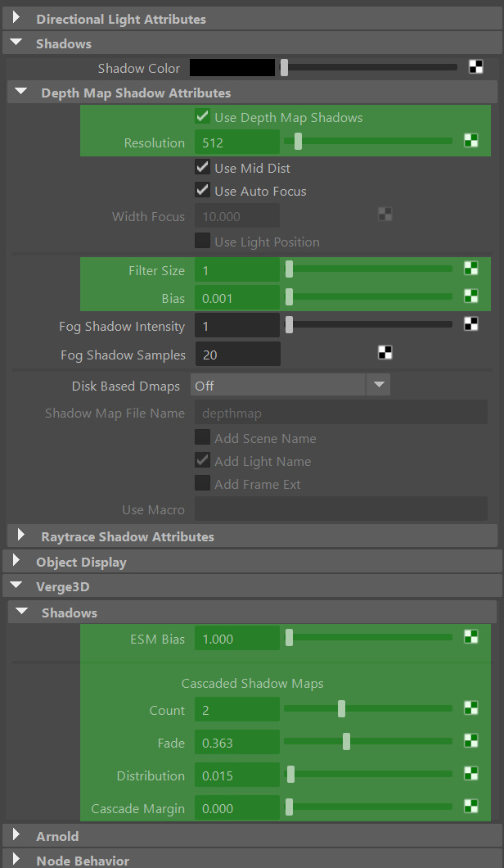504x868 pixels.
Task: Click the Distribution slider handle
Action: [290, 775]
